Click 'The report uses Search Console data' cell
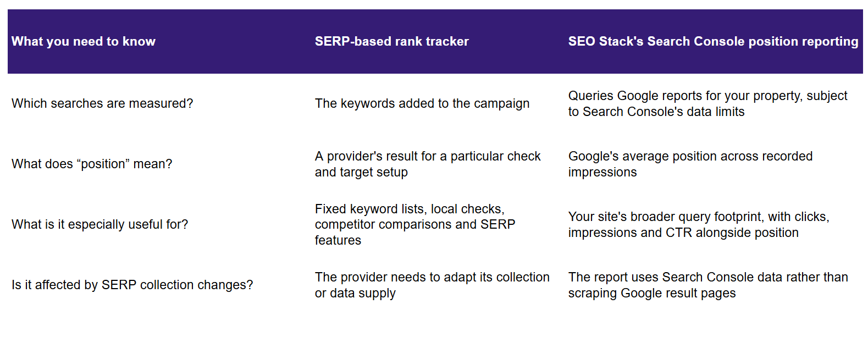Image resolution: width=868 pixels, height=337 pixels. pos(708,285)
